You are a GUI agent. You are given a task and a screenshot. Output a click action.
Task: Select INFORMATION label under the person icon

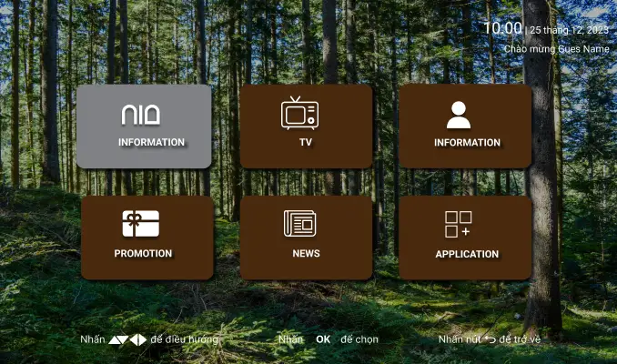(466, 143)
